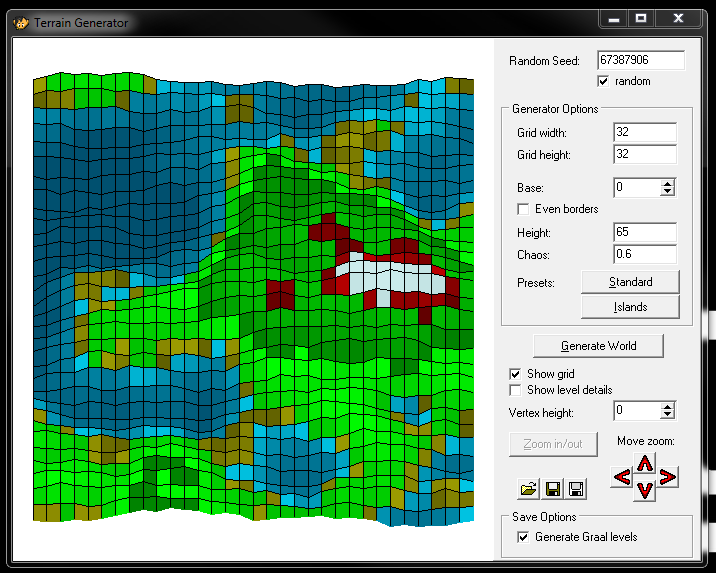Click the dark floppy disk save icon

tap(552, 489)
